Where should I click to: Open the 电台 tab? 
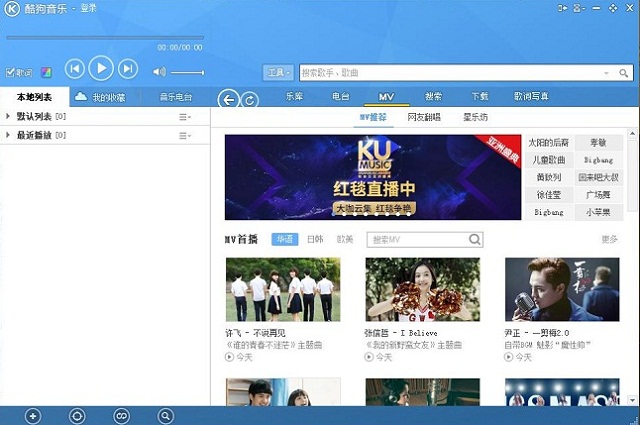pyautogui.click(x=340, y=96)
